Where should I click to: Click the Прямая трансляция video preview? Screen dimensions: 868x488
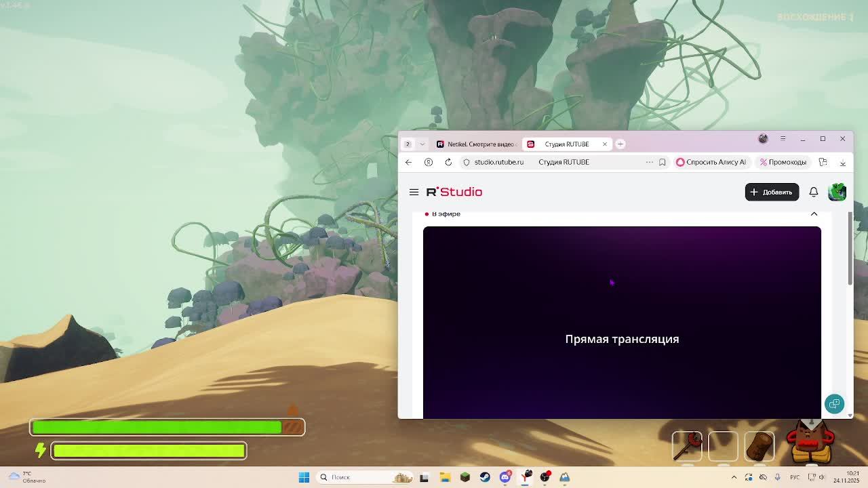click(622, 323)
